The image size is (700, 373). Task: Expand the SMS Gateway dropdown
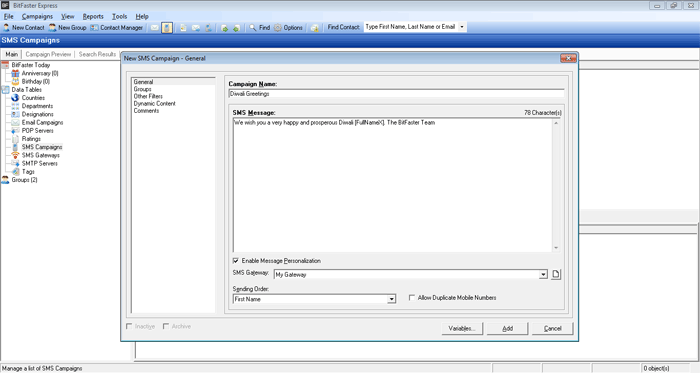click(543, 274)
